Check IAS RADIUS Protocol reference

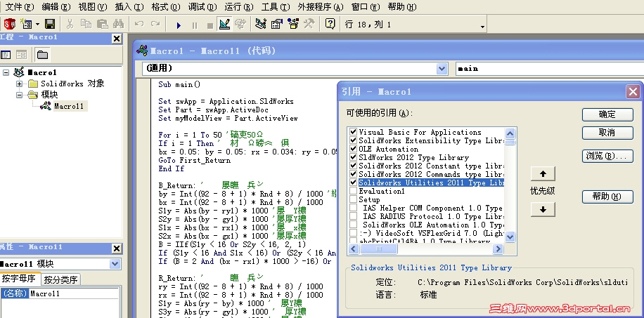coord(353,216)
